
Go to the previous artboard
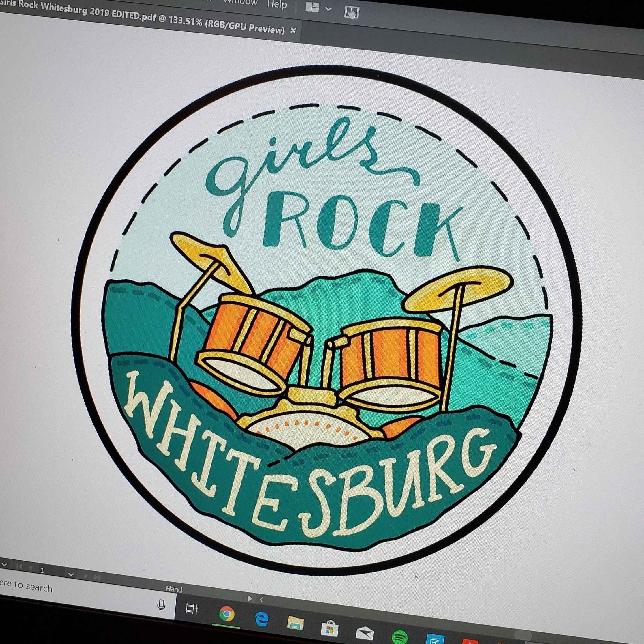click(31, 568)
